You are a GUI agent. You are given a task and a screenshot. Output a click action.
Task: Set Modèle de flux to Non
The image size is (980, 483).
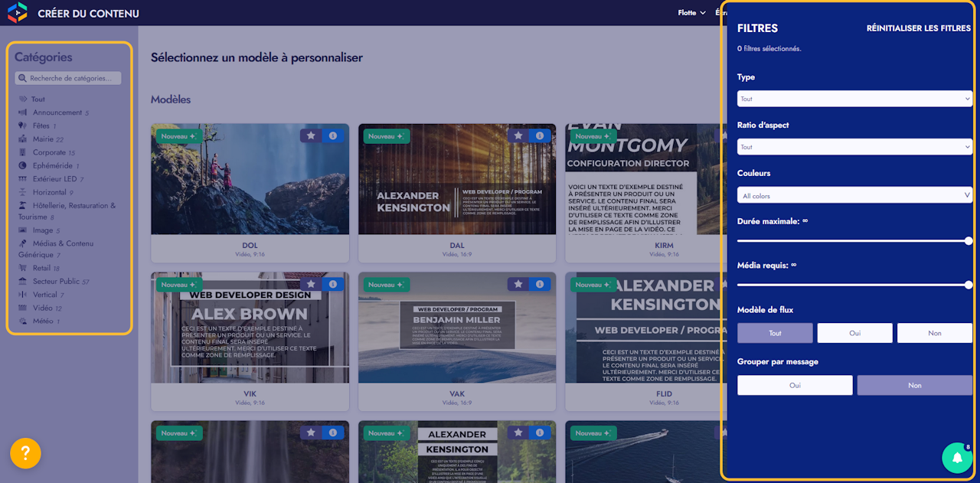click(x=935, y=333)
